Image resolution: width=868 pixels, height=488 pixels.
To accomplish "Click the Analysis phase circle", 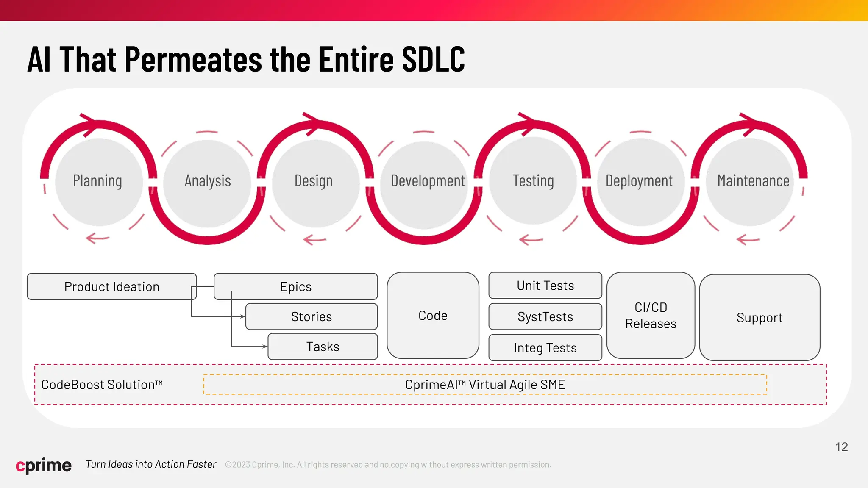I will [207, 181].
